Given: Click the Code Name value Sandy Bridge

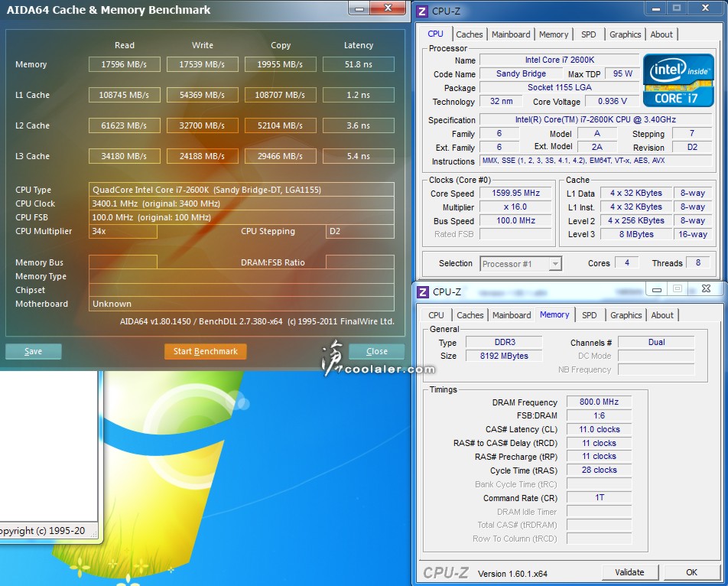Looking at the screenshot, I should [x=521, y=74].
